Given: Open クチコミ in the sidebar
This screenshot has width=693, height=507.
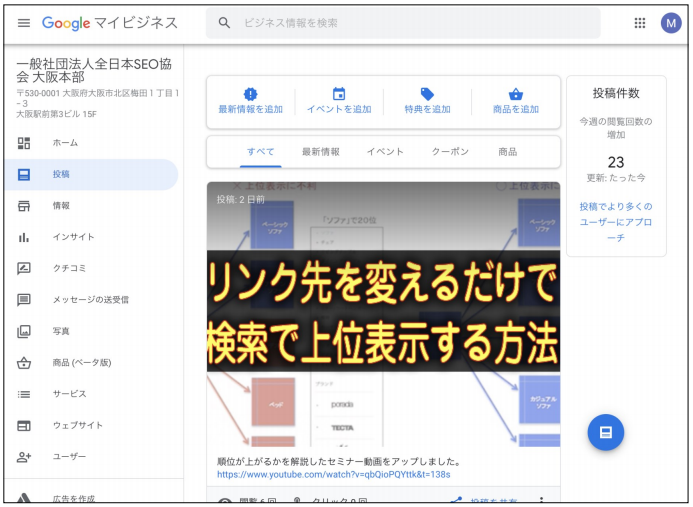Looking at the screenshot, I should pos(91,268).
